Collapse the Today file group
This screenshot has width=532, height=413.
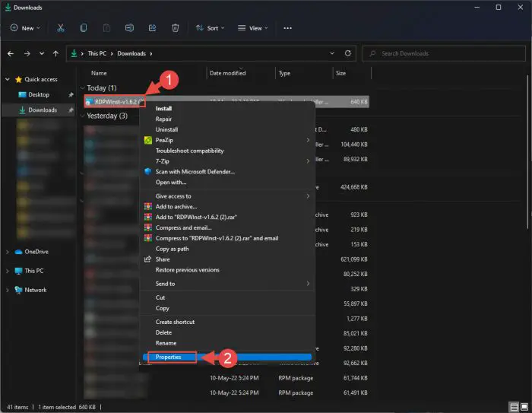(83, 88)
